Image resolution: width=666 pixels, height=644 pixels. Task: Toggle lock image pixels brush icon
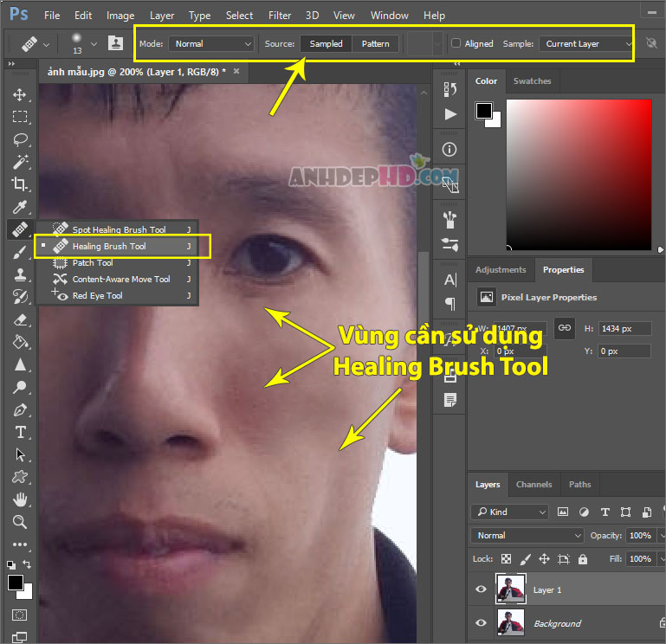click(526, 559)
